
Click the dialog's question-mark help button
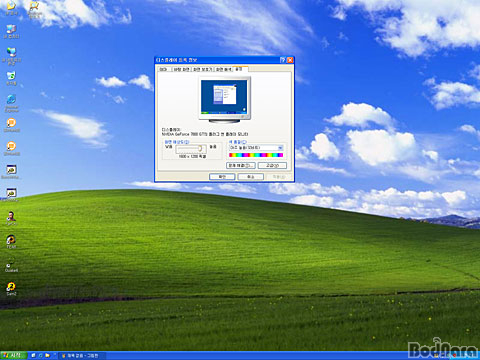click(x=283, y=60)
